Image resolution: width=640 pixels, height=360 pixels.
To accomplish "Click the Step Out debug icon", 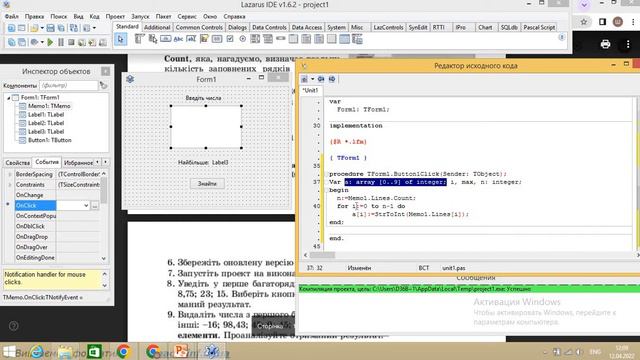I will [x=102, y=42].
